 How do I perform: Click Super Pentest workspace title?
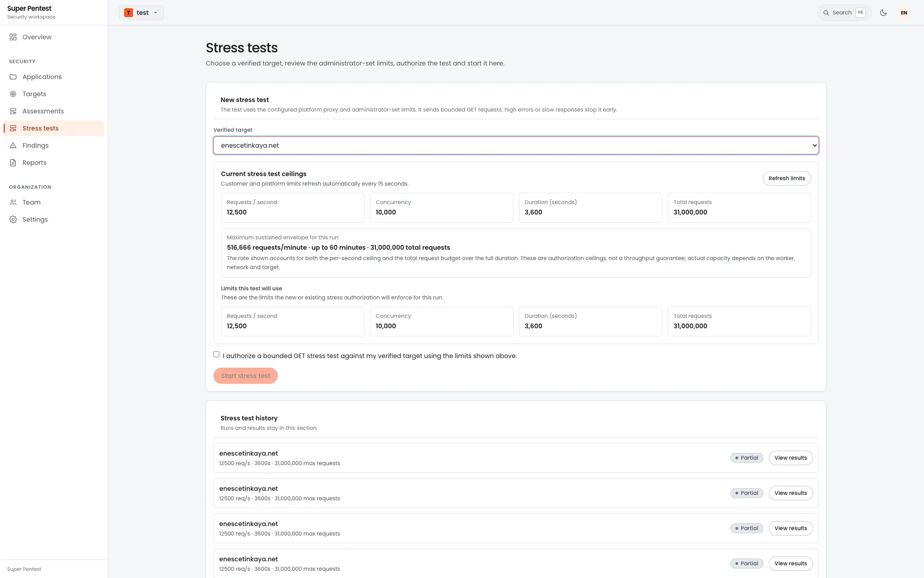tap(29, 9)
